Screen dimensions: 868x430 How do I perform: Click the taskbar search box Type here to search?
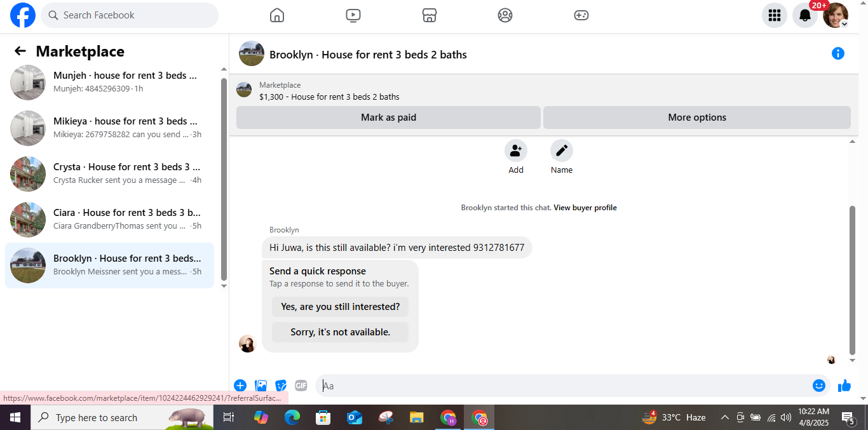coord(122,417)
